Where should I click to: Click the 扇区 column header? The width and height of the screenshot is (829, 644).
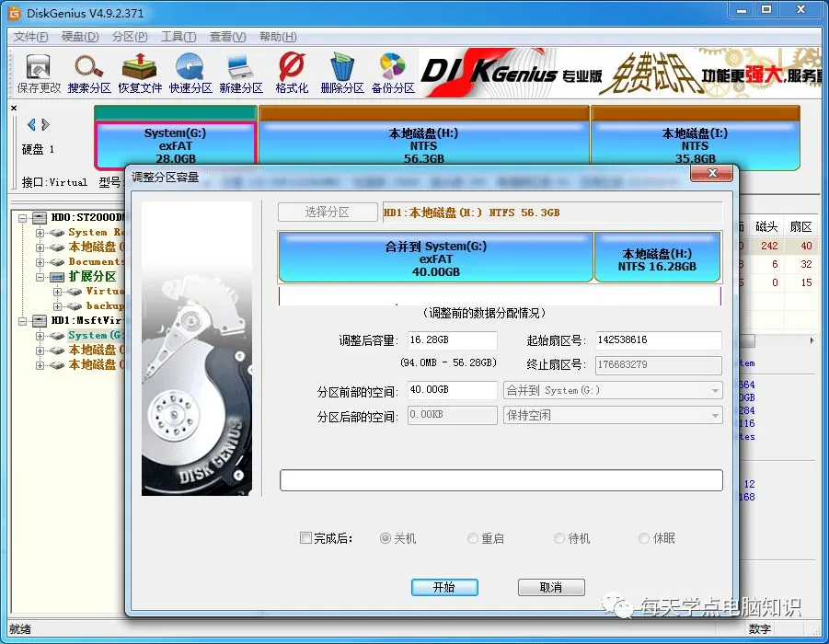click(x=800, y=227)
